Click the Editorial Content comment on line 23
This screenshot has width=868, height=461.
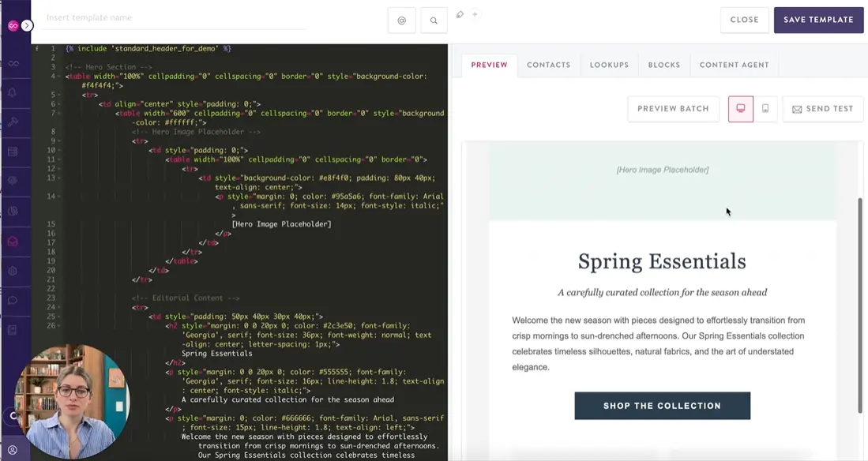186,298
